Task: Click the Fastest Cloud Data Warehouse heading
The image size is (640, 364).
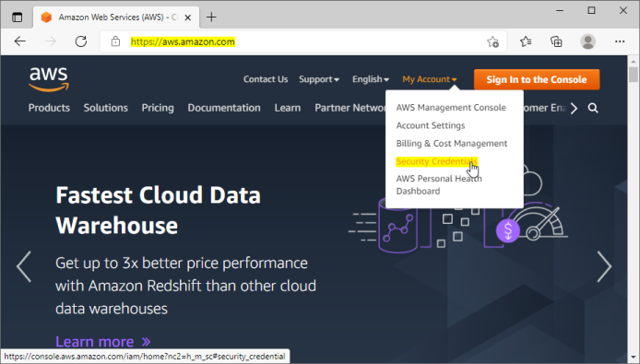Action: pyautogui.click(x=158, y=210)
